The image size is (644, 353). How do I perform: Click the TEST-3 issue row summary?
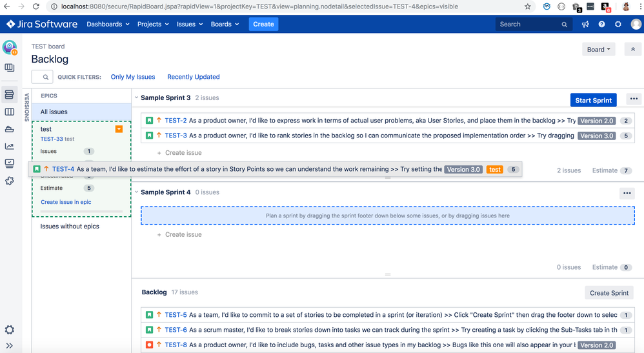tap(381, 136)
